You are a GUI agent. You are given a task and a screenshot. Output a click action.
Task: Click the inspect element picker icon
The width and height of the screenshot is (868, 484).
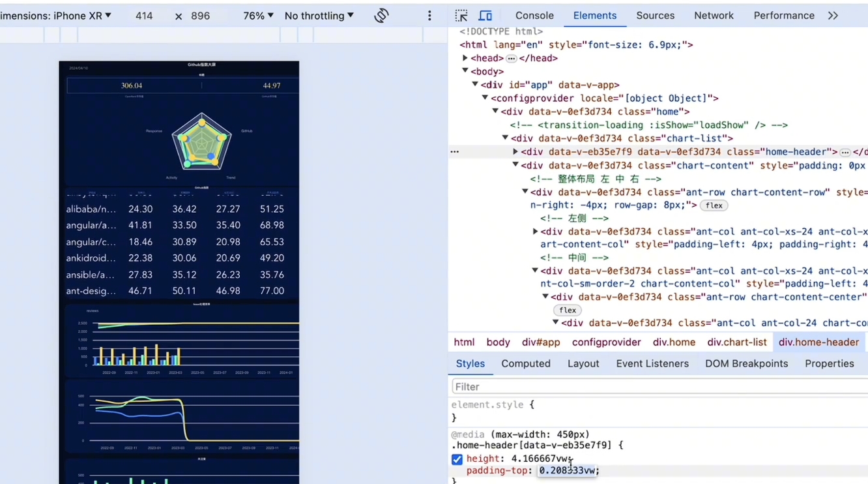[x=461, y=16]
